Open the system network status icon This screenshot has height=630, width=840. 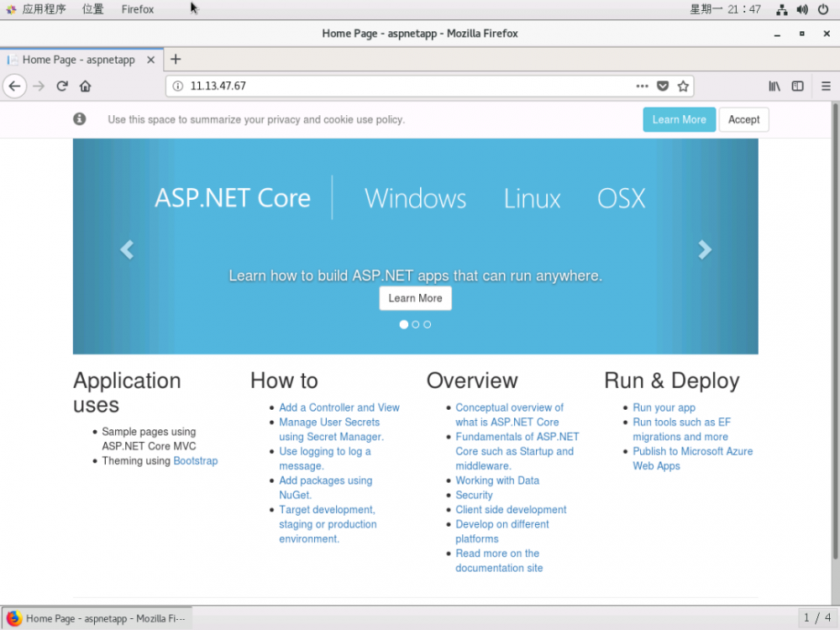(x=781, y=9)
